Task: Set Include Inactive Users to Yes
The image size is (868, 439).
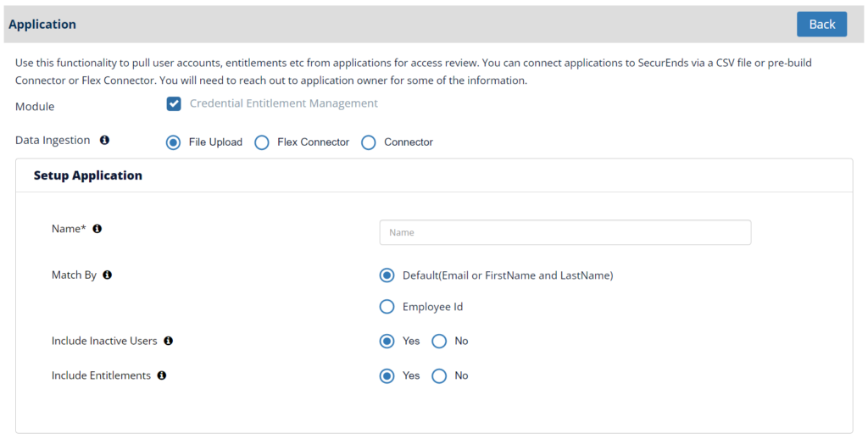Action: point(387,341)
